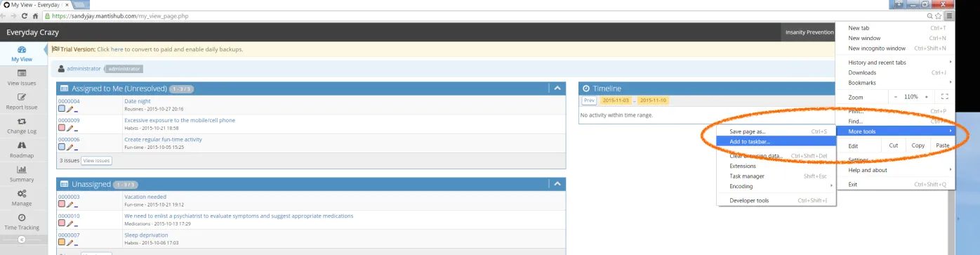
Task: Collapse the Unassigned panel
Action: point(557,184)
